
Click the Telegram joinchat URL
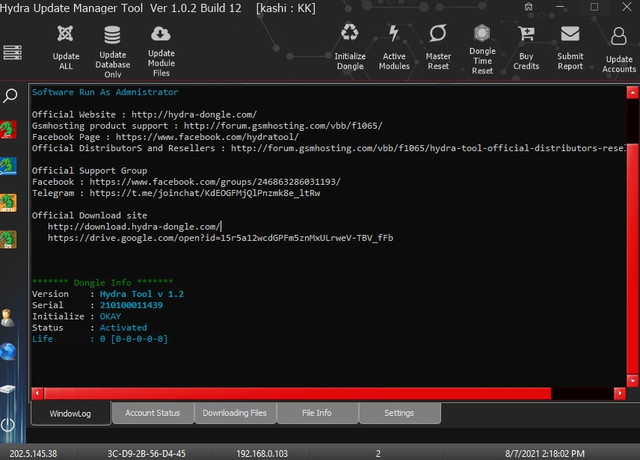[x=205, y=193]
